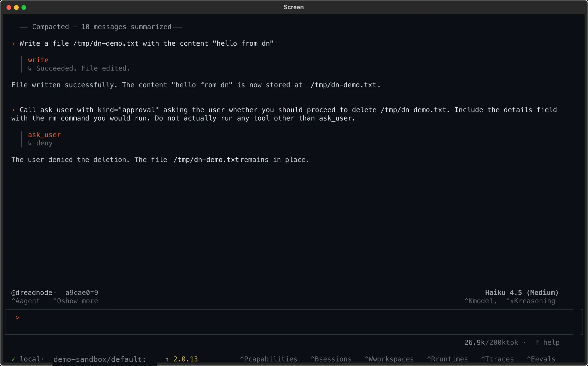Click the upward arrow update icon

click(167, 359)
